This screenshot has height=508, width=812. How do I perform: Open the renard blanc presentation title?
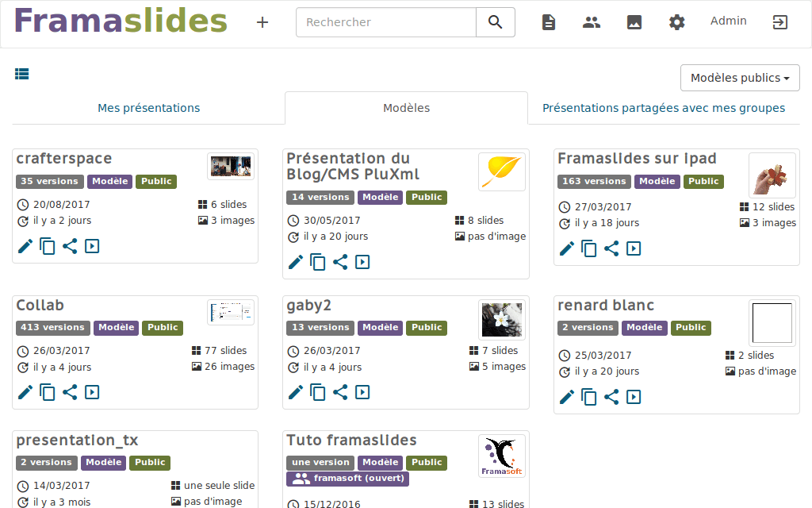[x=606, y=306]
